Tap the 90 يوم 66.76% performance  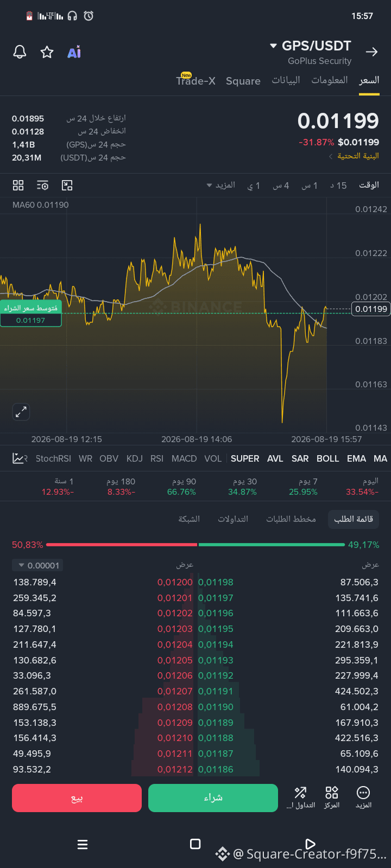[x=181, y=487]
